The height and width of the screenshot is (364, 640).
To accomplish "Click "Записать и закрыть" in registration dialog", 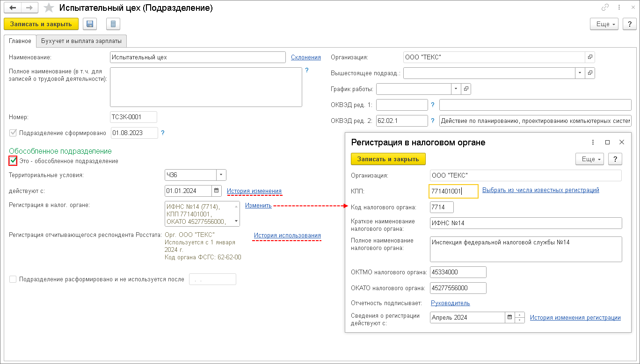I will [388, 159].
